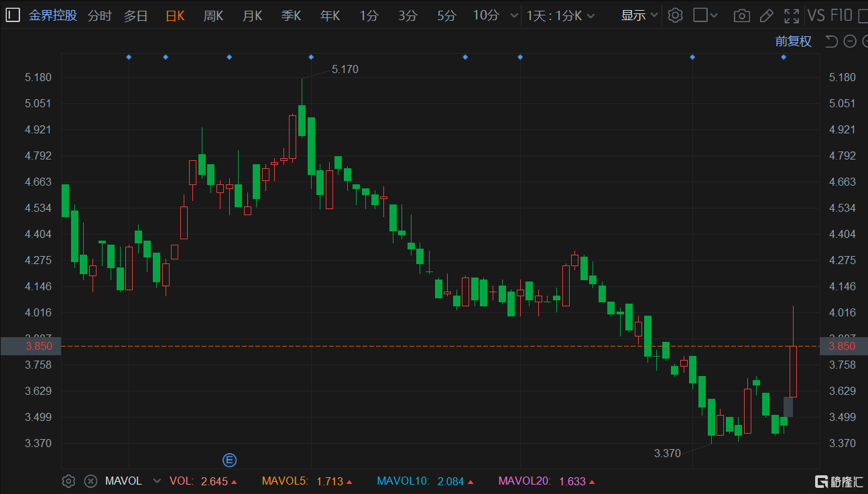Expand more minute intervals after 10分
868x494 pixels.
(514, 15)
